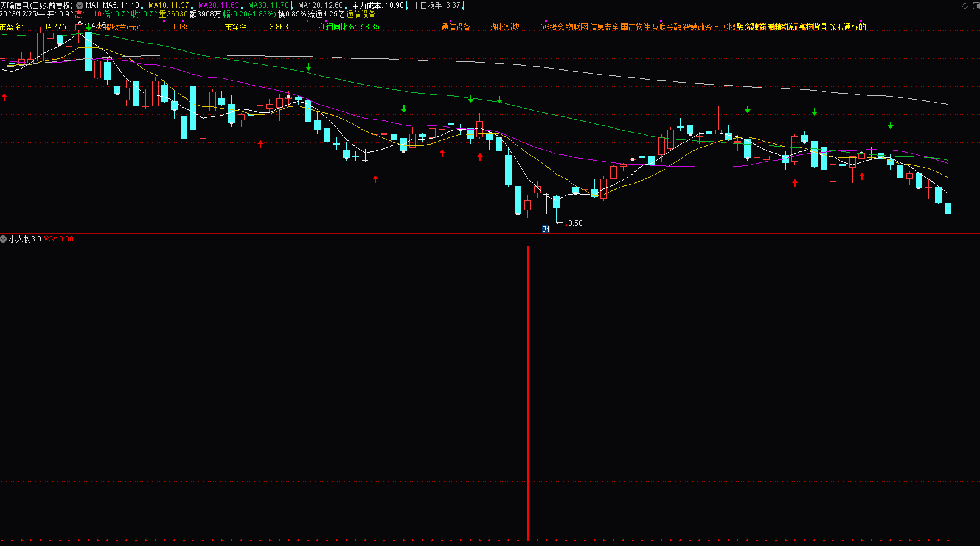This screenshot has height=546, width=980.
Task: Open the 通信设备 sector tag before 湖北板块
Action: tap(456, 27)
